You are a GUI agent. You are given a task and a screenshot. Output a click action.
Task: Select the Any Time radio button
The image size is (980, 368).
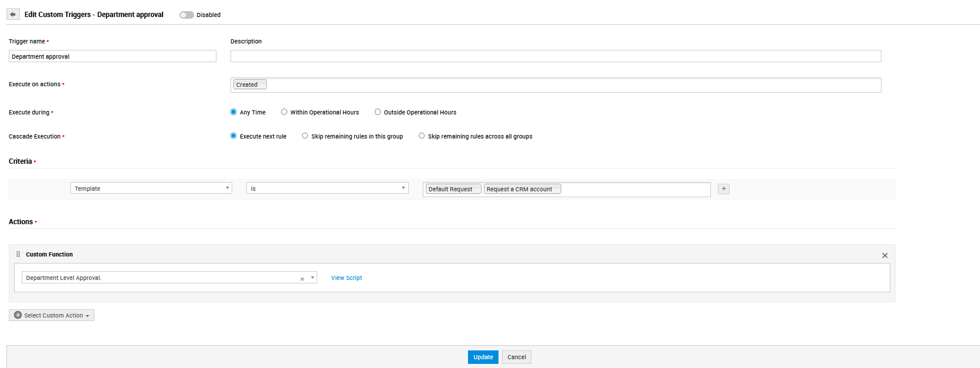point(233,112)
